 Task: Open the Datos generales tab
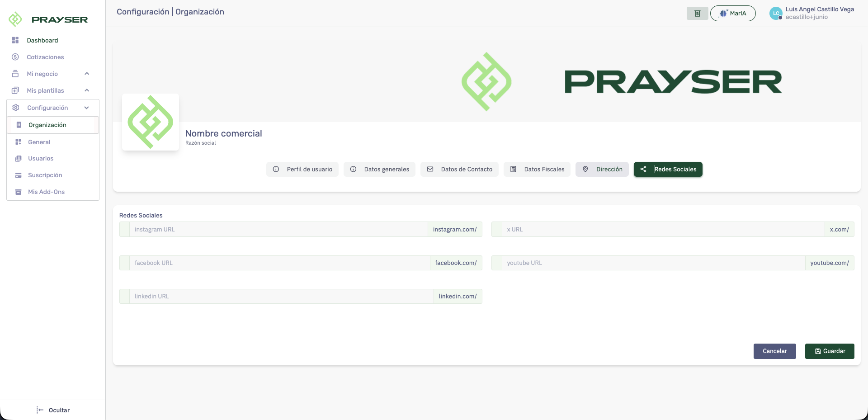click(x=379, y=170)
